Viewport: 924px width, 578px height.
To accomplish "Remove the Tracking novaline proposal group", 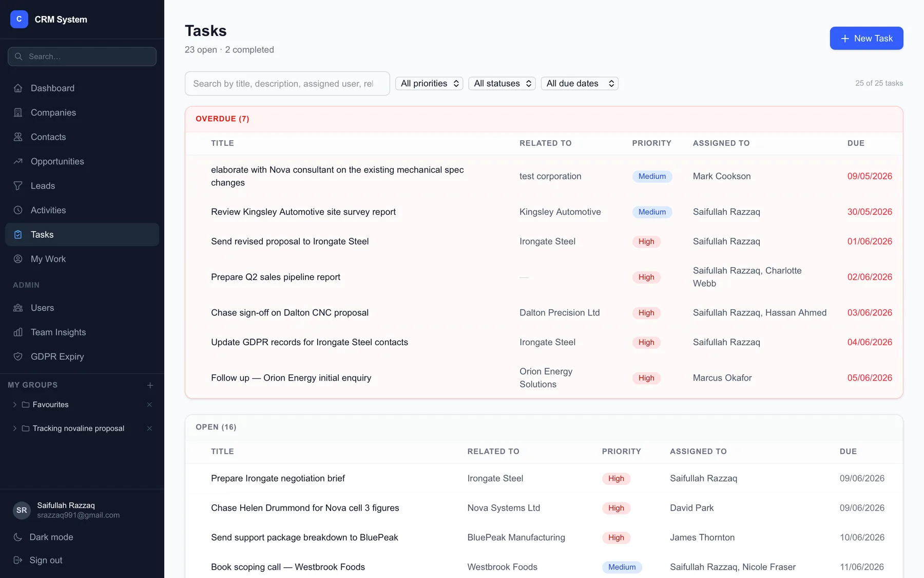I will (149, 428).
